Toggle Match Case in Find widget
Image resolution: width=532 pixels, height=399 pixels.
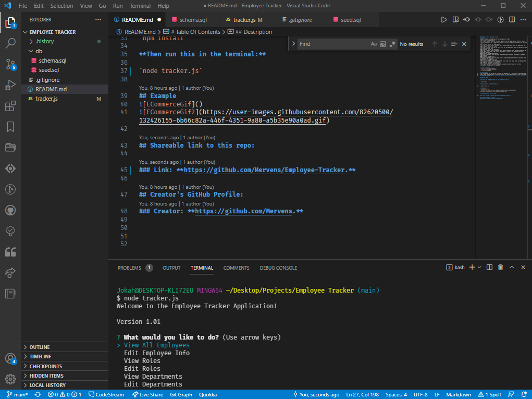374,44
